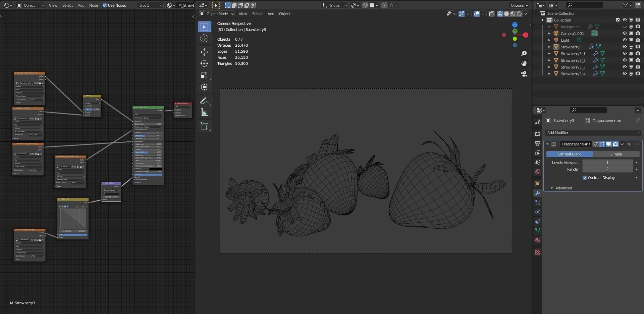The height and width of the screenshot is (314, 644).
Task: Open Global transform orientation dropdown
Action: click(334, 5)
